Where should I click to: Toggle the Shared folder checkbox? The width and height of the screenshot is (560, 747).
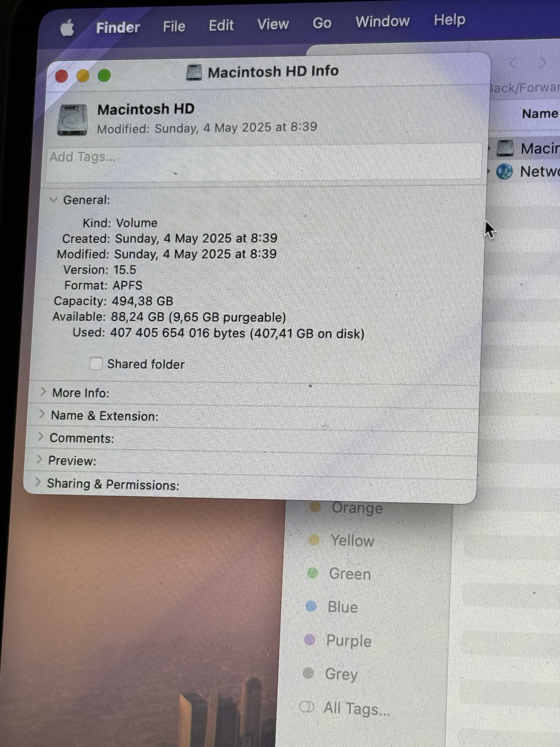pyautogui.click(x=96, y=364)
